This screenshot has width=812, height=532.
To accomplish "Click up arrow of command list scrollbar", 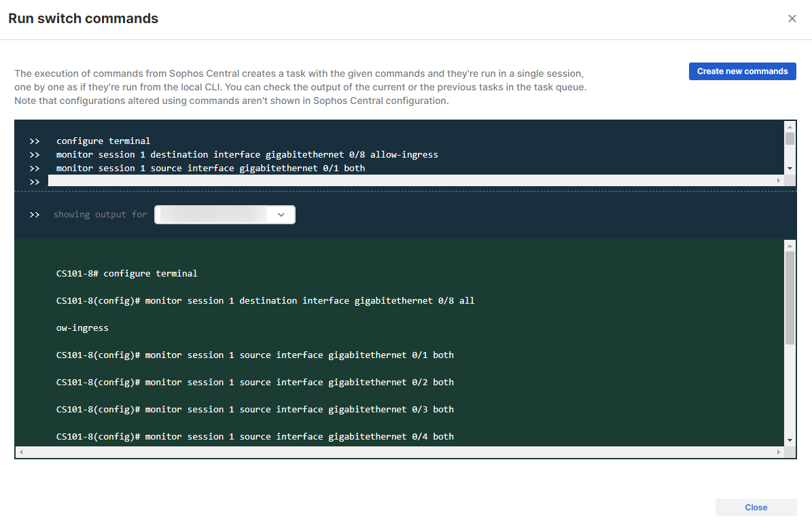I will 790,126.
